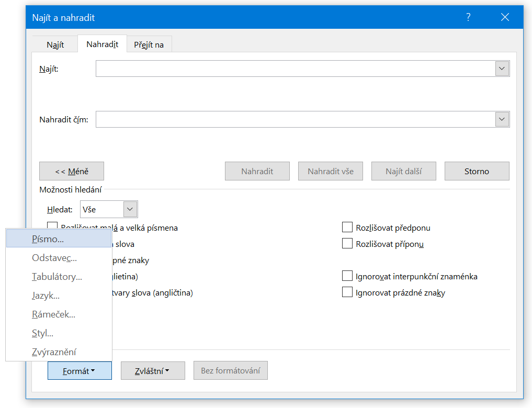Image resolution: width=532 pixels, height=408 pixels.
Task: Expand the Najít field history dropdown
Action: pos(502,69)
